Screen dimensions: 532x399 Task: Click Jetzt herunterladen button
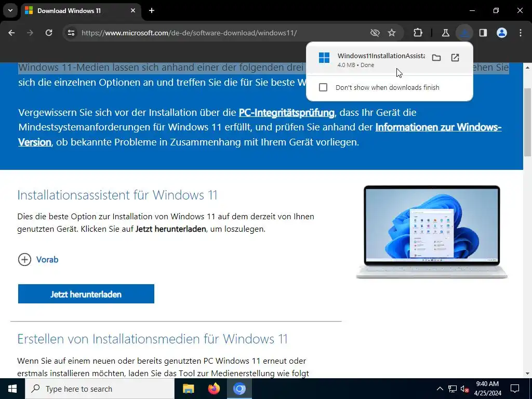pos(86,294)
